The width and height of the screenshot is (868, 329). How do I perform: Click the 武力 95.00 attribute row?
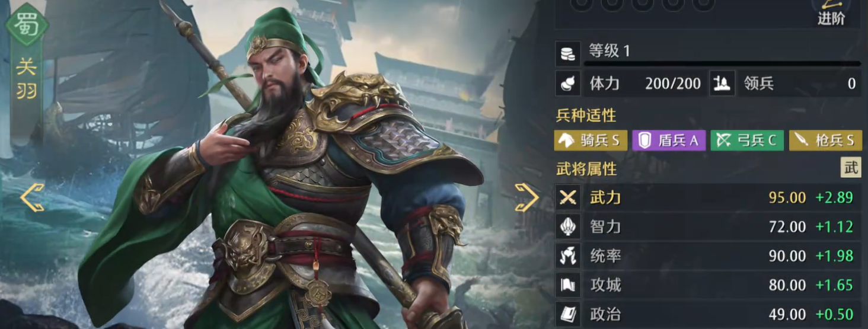pos(709,197)
